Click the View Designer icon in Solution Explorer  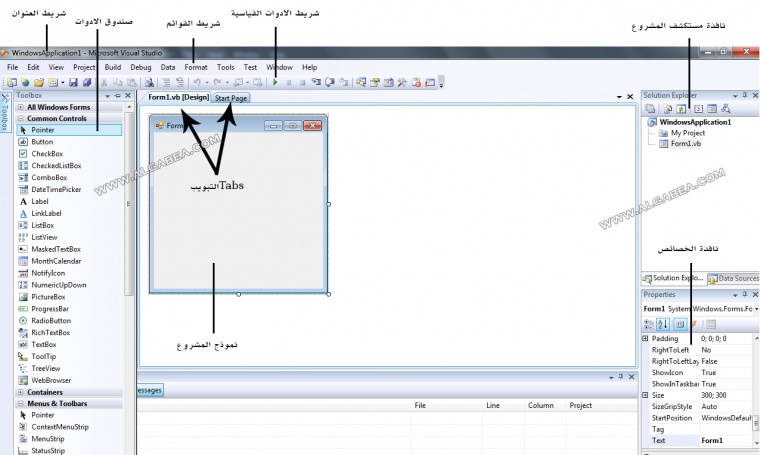point(712,109)
